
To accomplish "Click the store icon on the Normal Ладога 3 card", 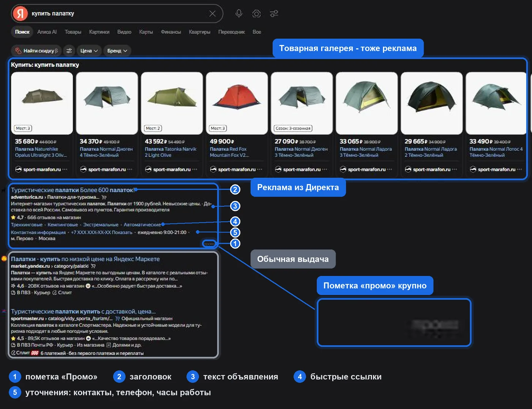I will click(x=343, y=170).
